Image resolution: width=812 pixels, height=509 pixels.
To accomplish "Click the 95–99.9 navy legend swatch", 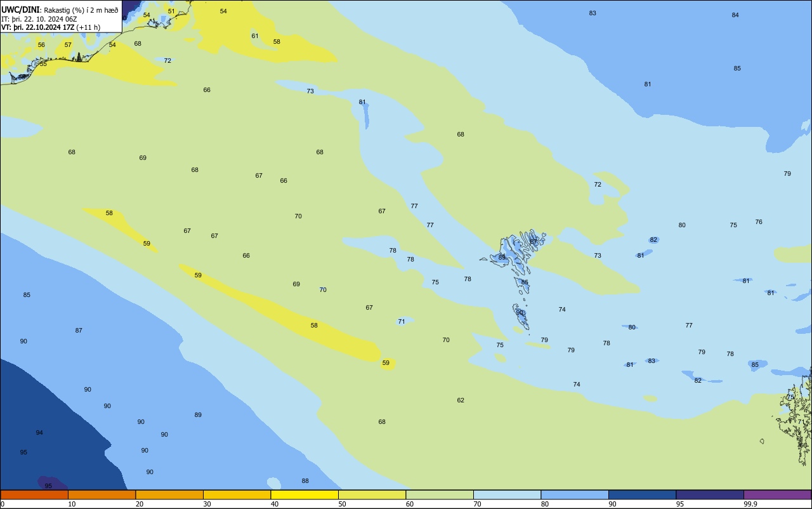I will click(x=710, y=494).
